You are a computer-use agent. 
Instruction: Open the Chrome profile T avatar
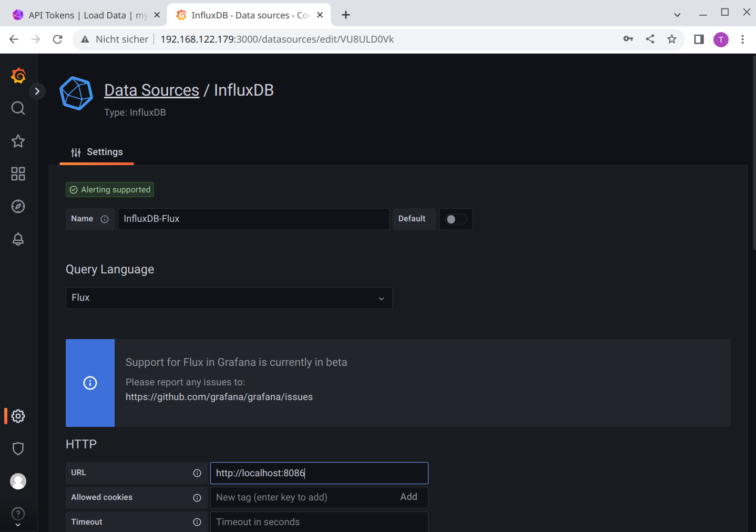point(721,39)
